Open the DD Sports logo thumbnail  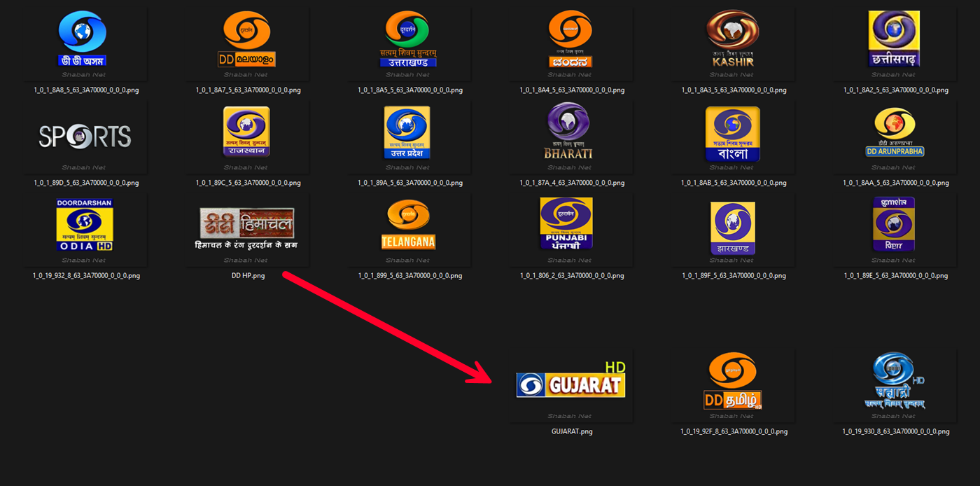tap(84, 136)
